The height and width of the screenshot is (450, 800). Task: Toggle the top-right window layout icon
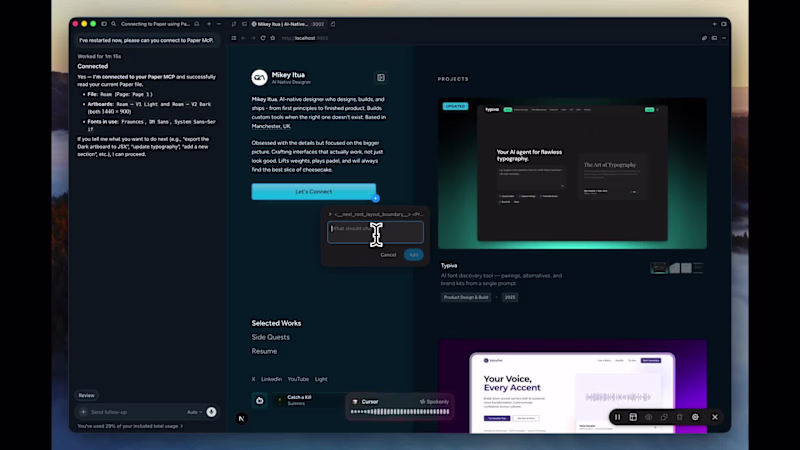[x=724, y=24]
